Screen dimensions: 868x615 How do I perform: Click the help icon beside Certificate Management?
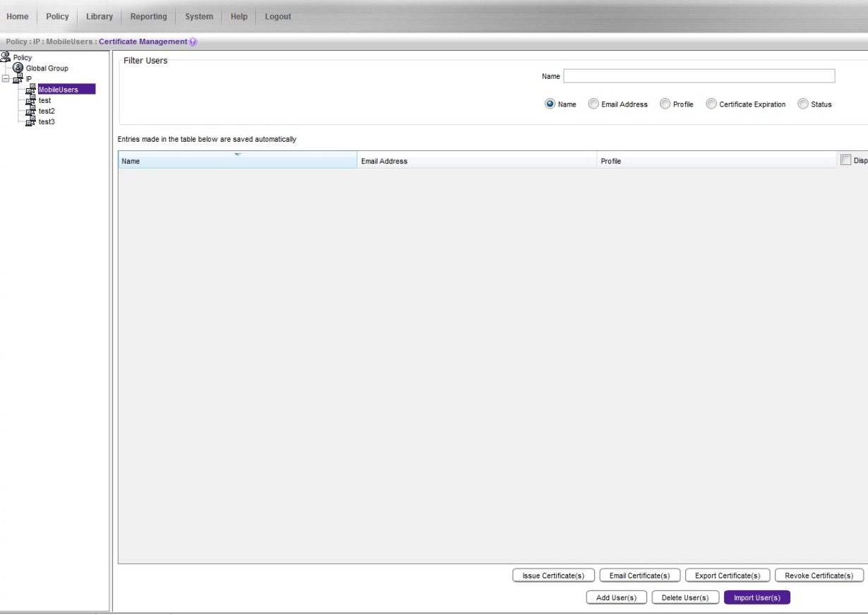pos(193,42)
